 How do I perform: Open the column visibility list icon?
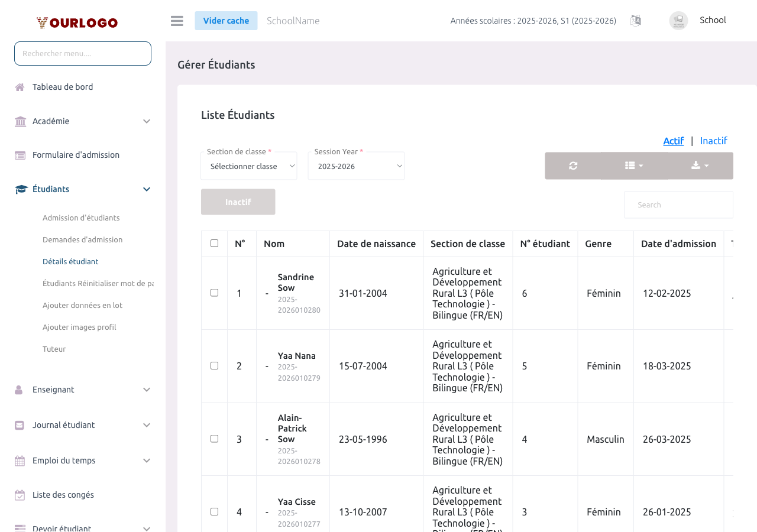coord(634,166)
